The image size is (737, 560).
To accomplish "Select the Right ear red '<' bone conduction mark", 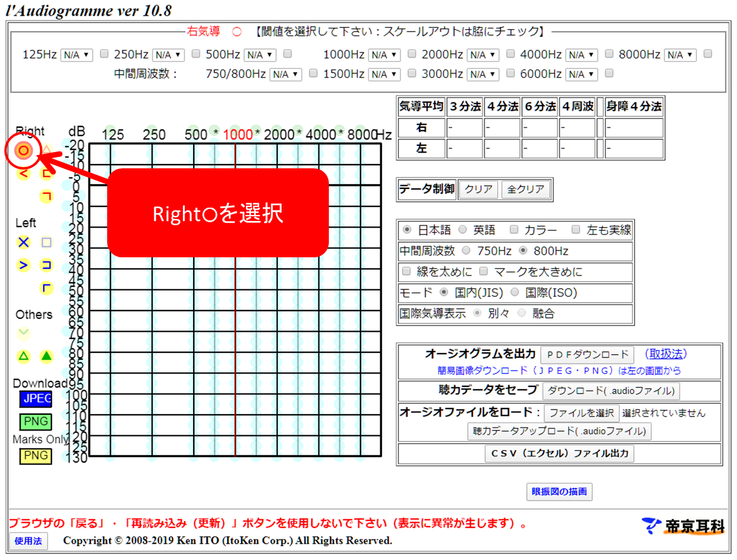I will (x=24, y=174).
